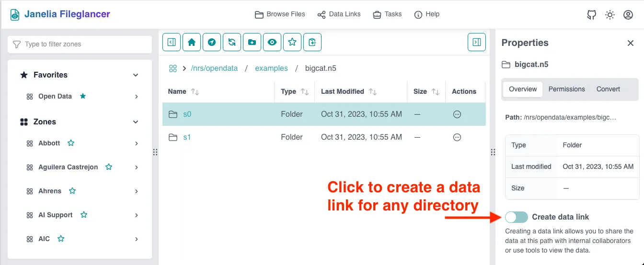Create a new folder via the toolbar
The width and height of the screenshot is (644, 265).
(252, 42)
